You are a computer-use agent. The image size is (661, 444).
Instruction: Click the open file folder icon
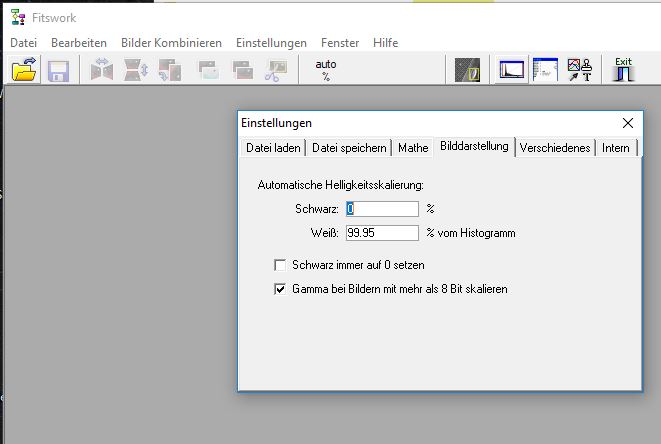tap(24, 71)
